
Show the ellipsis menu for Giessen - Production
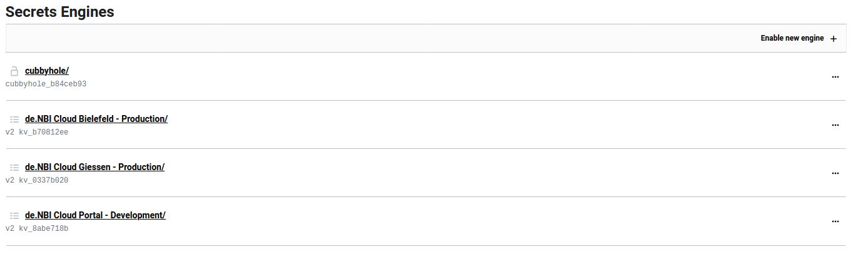click(835, 173)
